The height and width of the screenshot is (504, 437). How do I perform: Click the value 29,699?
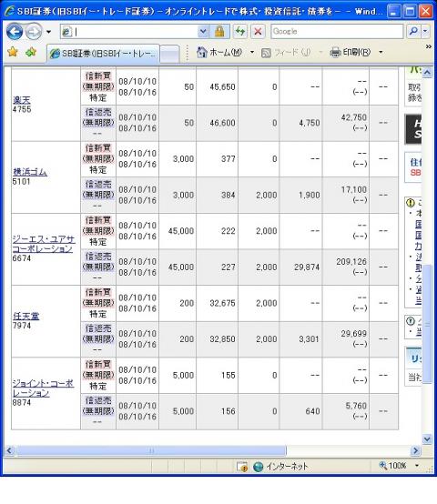(x=354, y=334)
